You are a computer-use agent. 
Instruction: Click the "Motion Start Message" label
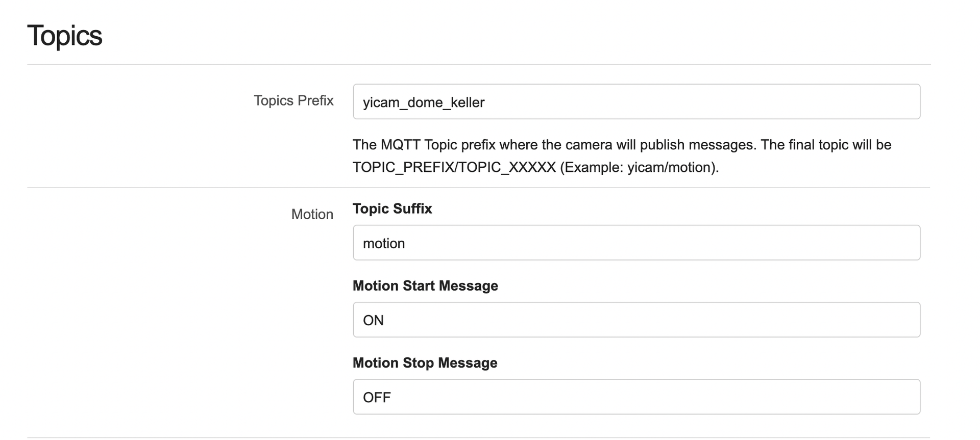pyautogui.click(x=425, y=286)
